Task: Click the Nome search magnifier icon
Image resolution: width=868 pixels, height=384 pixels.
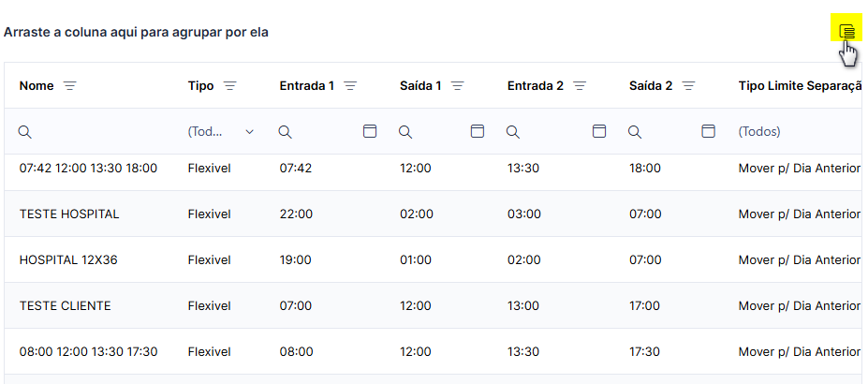Action: 25,132
